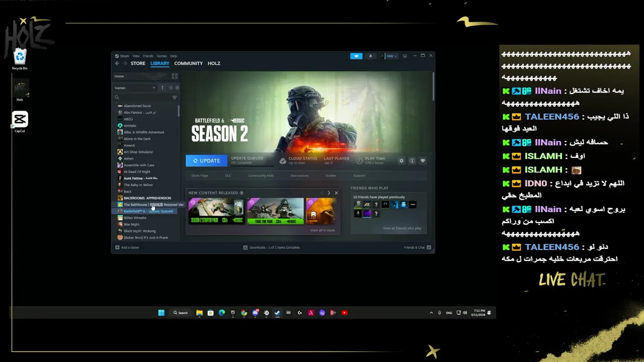The height and width of the screenshot is (362, 644).
Task: Open the View menu
Action: pos(136,56)
